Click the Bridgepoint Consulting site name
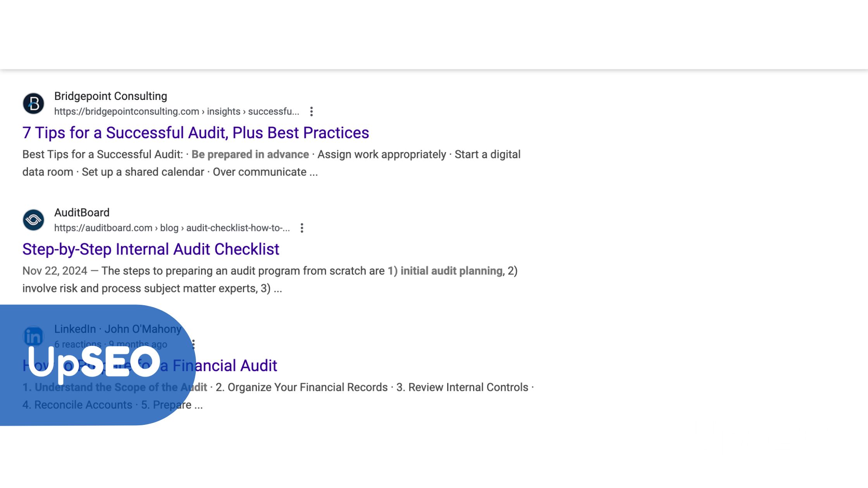The image size is (868, 488). [x=111, y=96]
